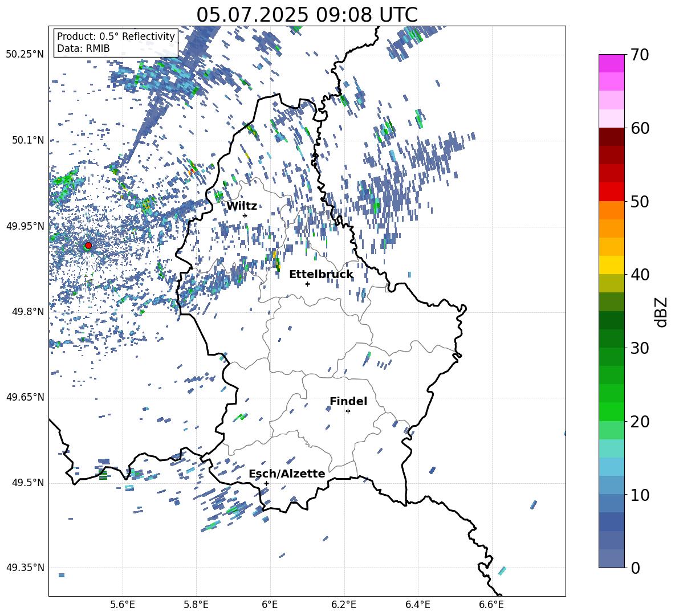Viewport: 675px width, 616px height.
Task: Click the 30 tick on the colorbar
Action: [x=640, y=348]
